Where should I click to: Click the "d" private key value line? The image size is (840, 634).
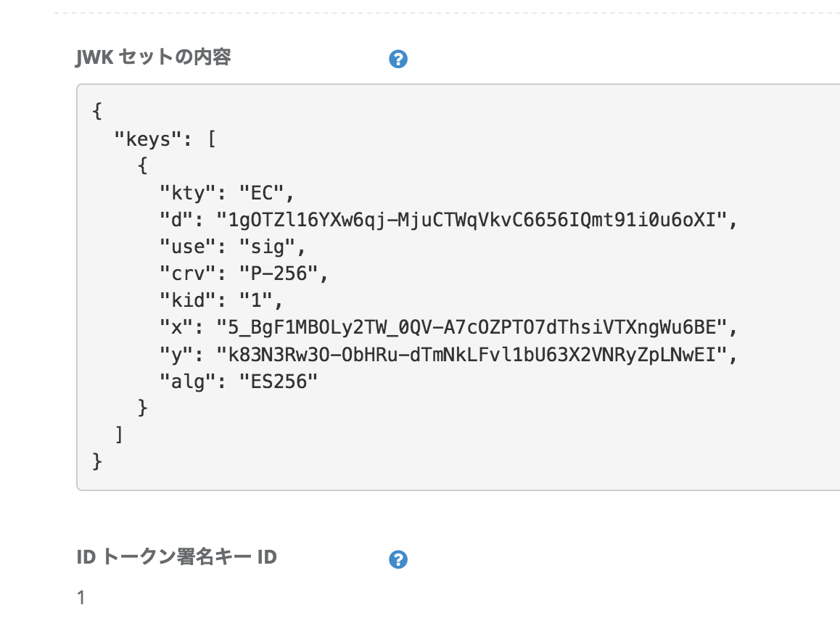[x=449, y=220]
